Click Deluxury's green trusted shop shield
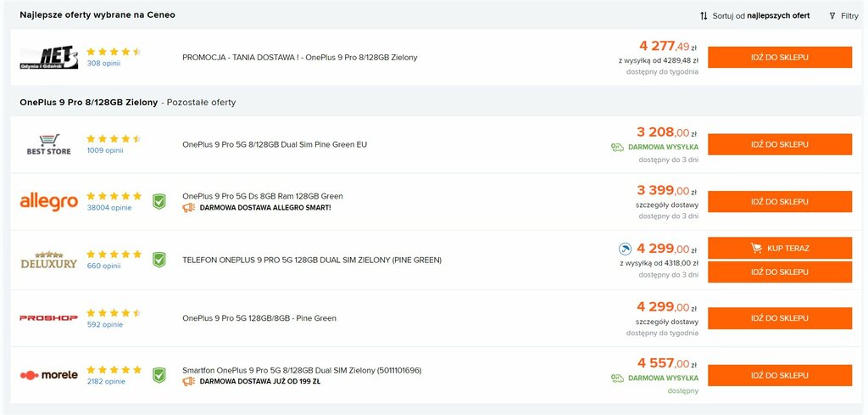Screen dimensions: 868x415 point(159,260)
